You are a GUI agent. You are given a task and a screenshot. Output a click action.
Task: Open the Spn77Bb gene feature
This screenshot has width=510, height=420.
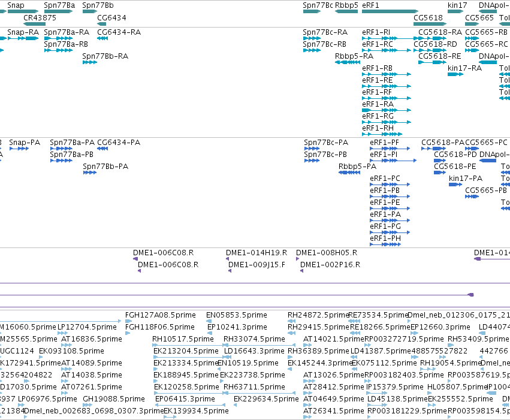coord(90,11)
